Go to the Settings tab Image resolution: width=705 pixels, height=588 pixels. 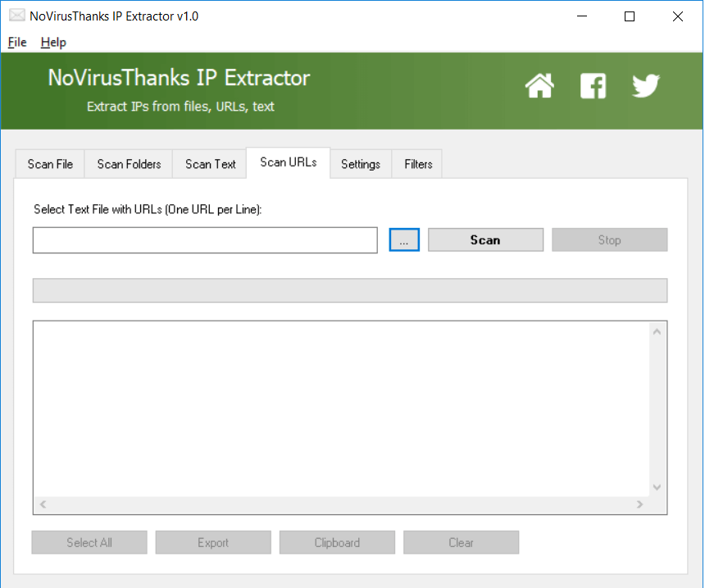point(361,164)
